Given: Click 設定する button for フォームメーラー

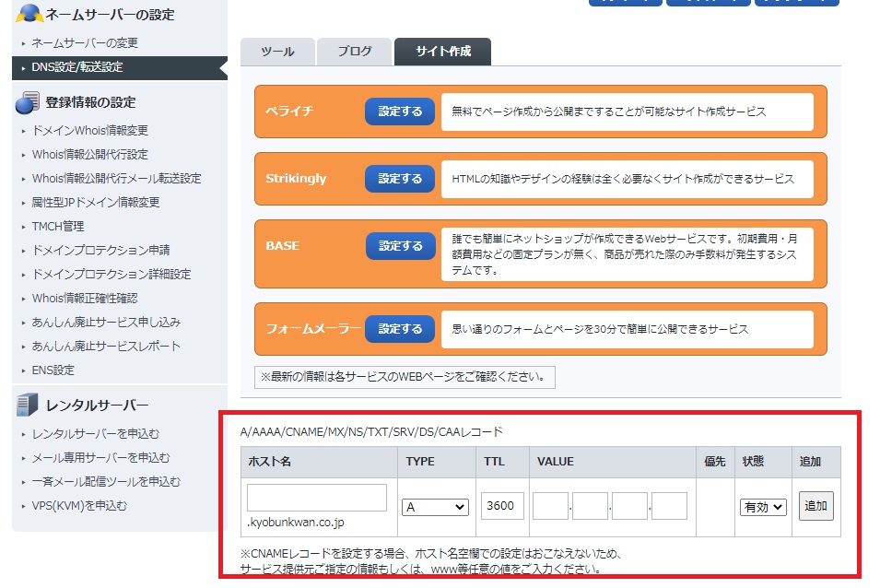Looking at the screenshot, I should 400,329.
